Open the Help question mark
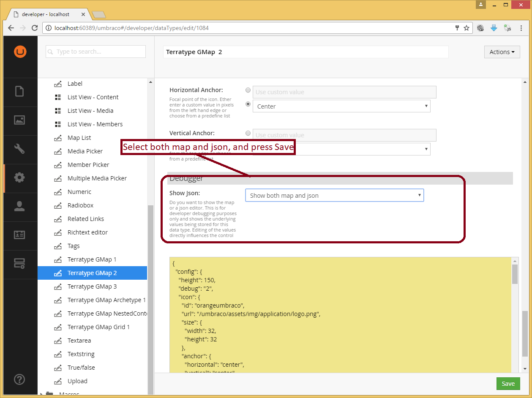This screenshot has height=398, width=532. pos(19,379)
